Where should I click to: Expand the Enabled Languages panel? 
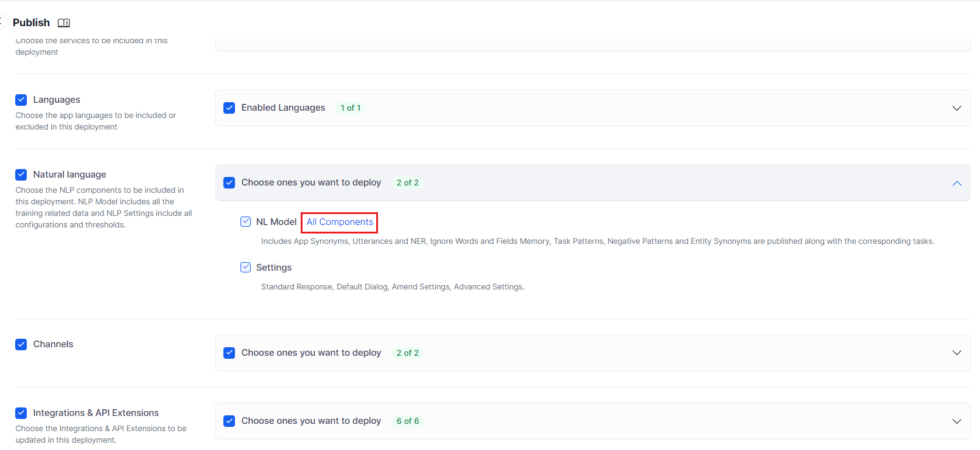pyautogui.click(x=956, y=108)
